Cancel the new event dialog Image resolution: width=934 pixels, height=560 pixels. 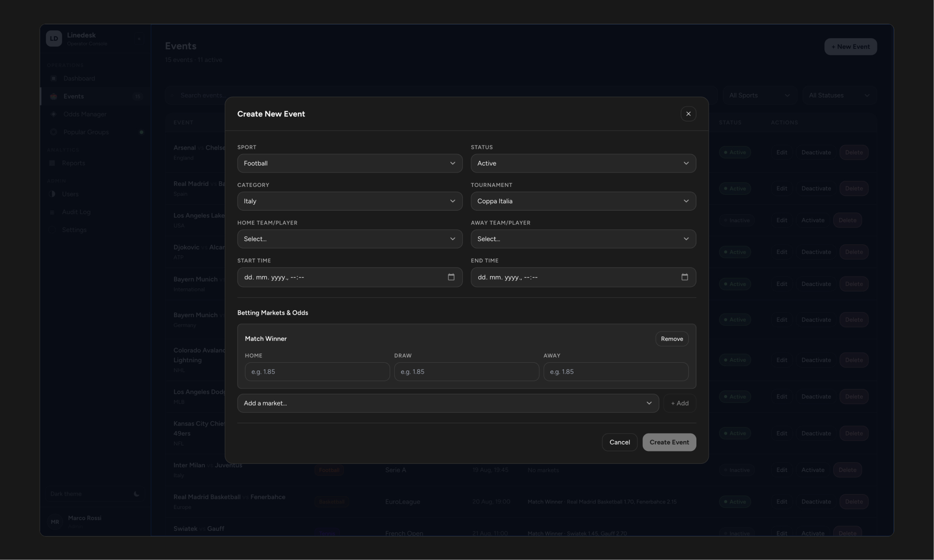pyautogui.click(x=620, y=442)
